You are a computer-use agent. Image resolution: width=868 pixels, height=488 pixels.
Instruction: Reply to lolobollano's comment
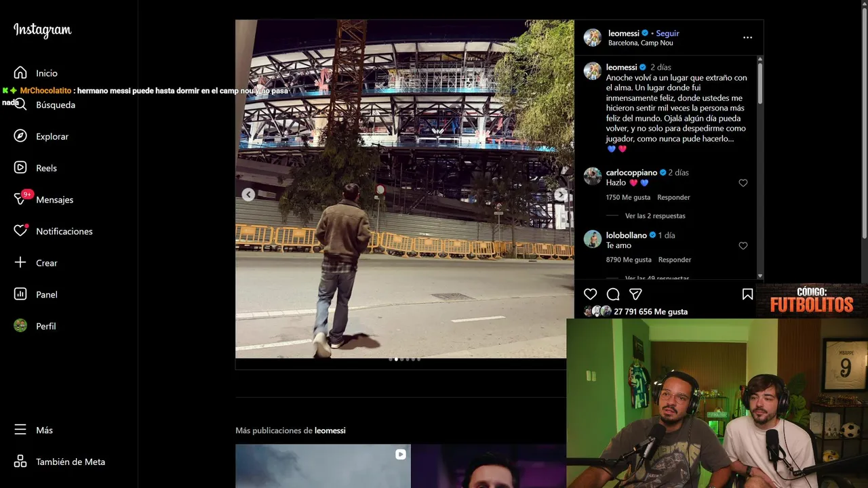(x=675, y=260)
